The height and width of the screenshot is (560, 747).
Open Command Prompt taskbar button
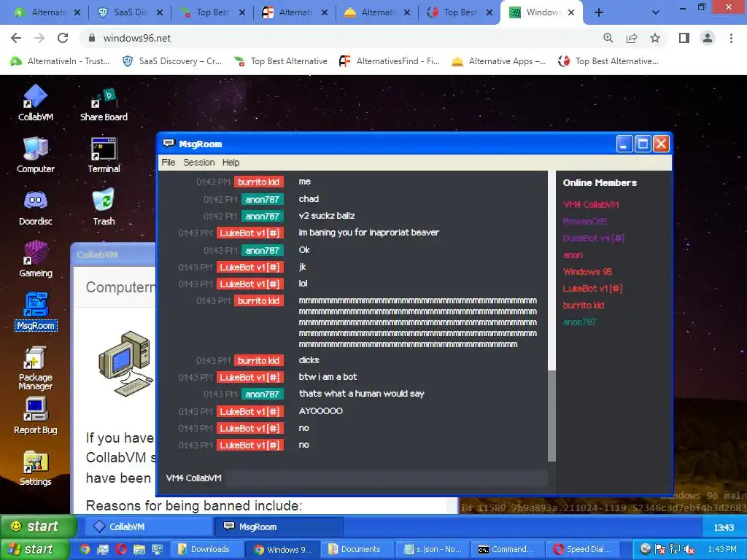(x=508, y=550)
